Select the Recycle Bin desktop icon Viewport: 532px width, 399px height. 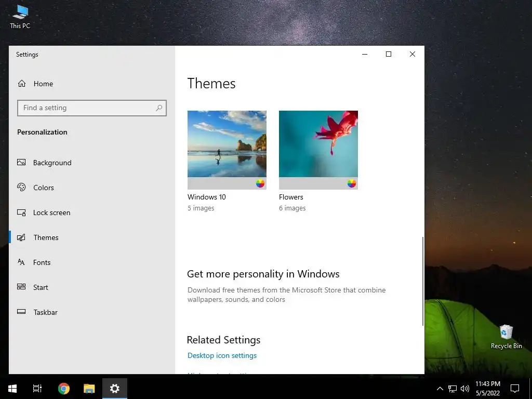(506, 337)
